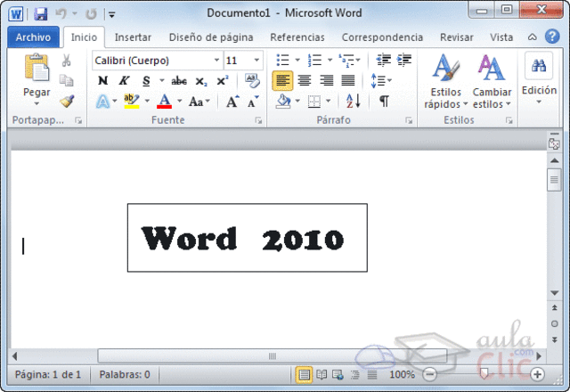Click the Redo icon in title bar

pyautogui.click(x=91, y=14)
